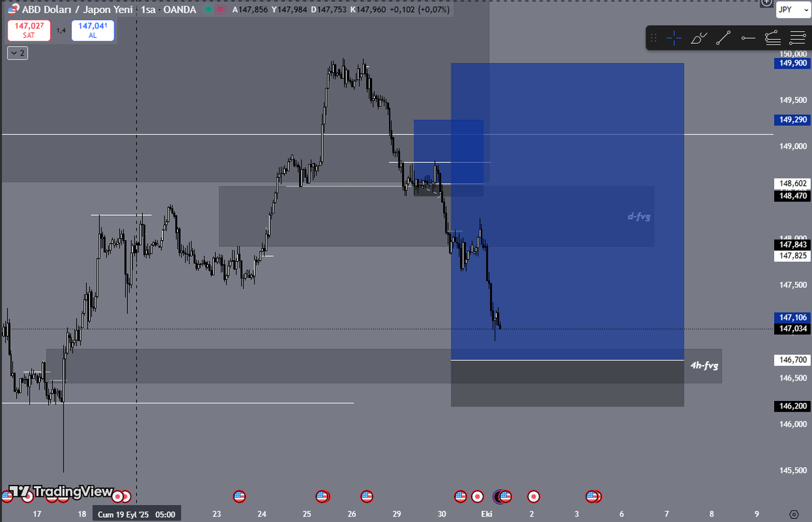
Task: Click the gray stop-loss zone below 146,700
Action: (x=567, y=383)
